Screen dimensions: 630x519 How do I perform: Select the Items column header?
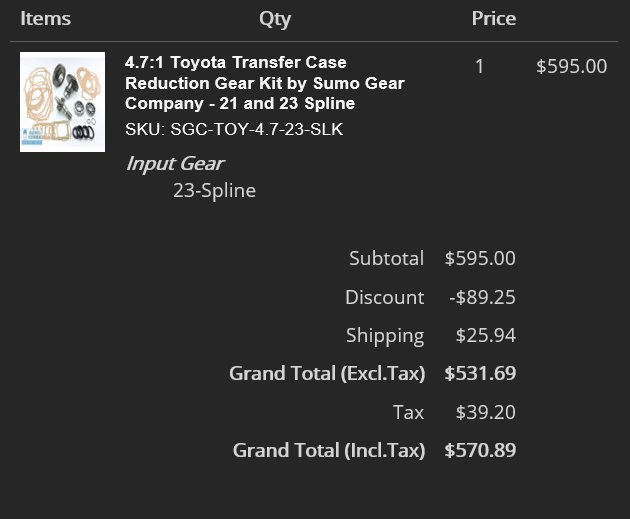tap(45, 18)
